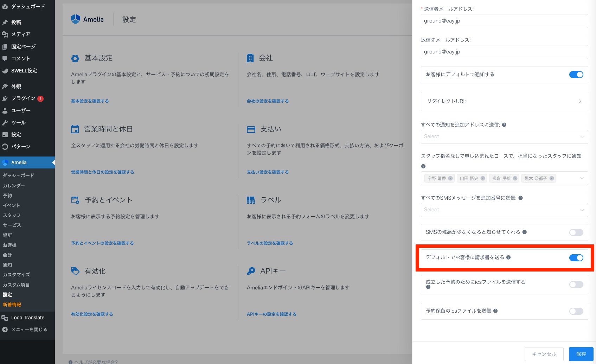This screenshot has height=364, width=596.
Task: Remove the 宇野 晴香 tag with its x icon
Action: click(x=450, y=178)
